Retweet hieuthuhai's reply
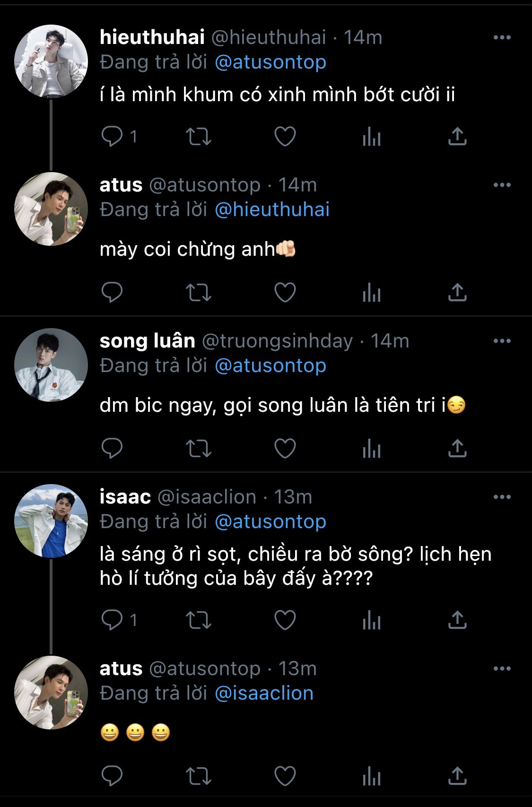Image resolution: width=532 pixels, height=807 pixels. (x=198, y=137)
